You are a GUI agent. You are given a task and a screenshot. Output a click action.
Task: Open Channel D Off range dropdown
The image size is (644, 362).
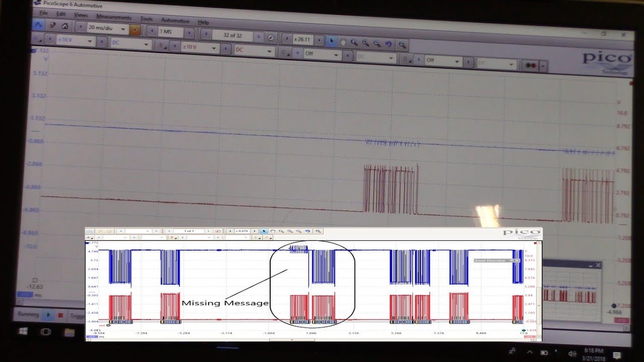443,60
